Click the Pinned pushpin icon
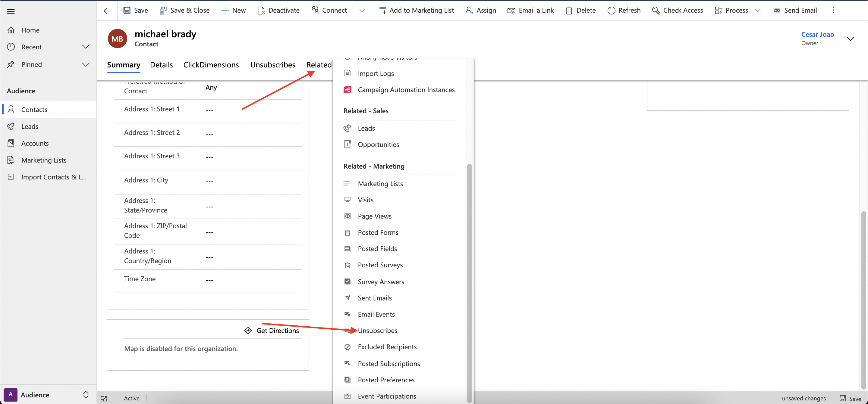This screenshot has width=868, height=404. (11, 64)
